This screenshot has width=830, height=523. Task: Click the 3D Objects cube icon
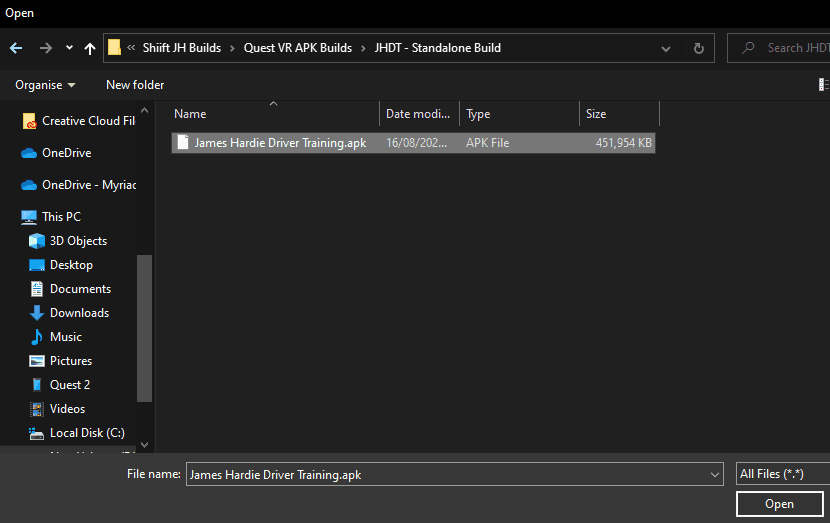tap(37, 241)
